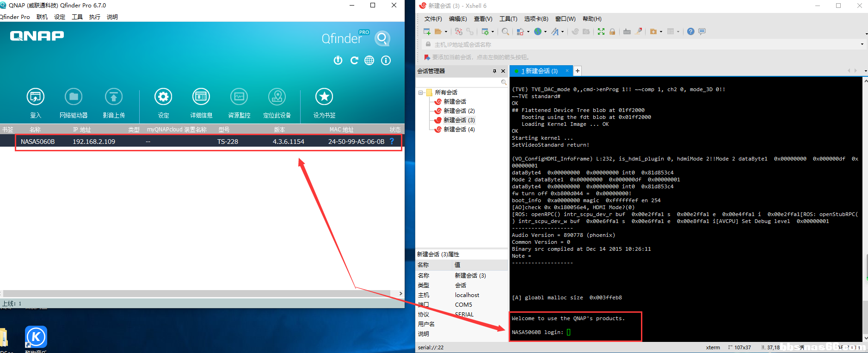
Task: Open Qfinder Settings (设定) gear icon
Action: [x=163, y=97]
